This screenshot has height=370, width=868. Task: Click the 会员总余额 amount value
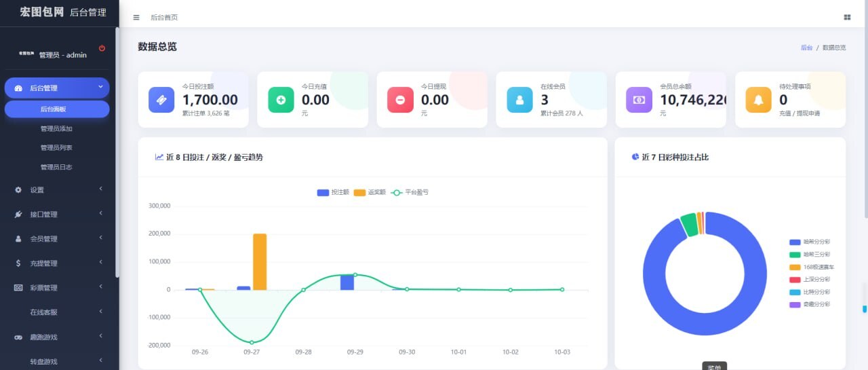tap(693, 100)
